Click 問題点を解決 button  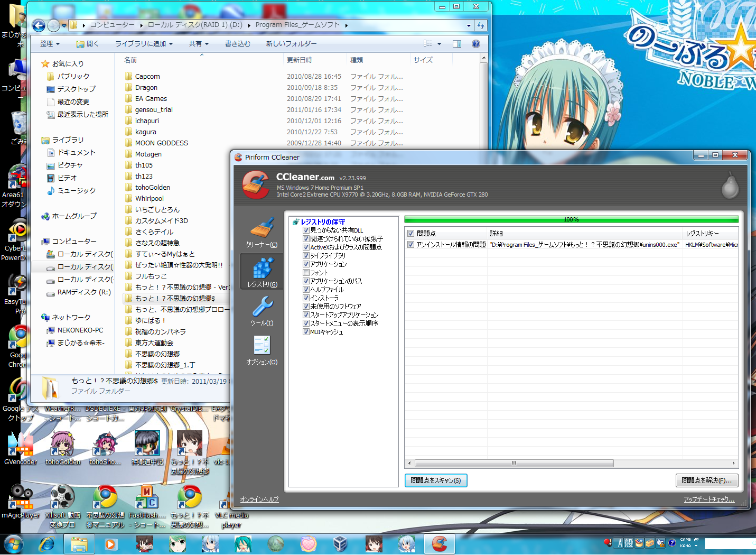[x=707, y=480]
